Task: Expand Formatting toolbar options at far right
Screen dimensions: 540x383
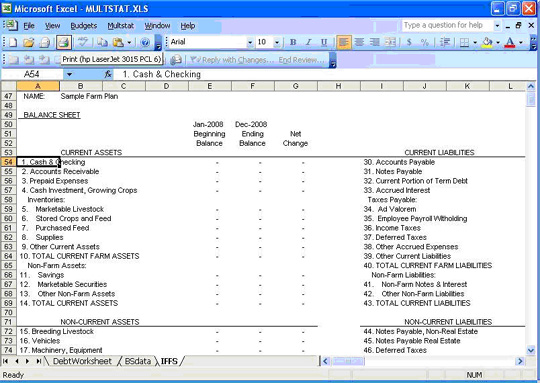Action: 533,43
